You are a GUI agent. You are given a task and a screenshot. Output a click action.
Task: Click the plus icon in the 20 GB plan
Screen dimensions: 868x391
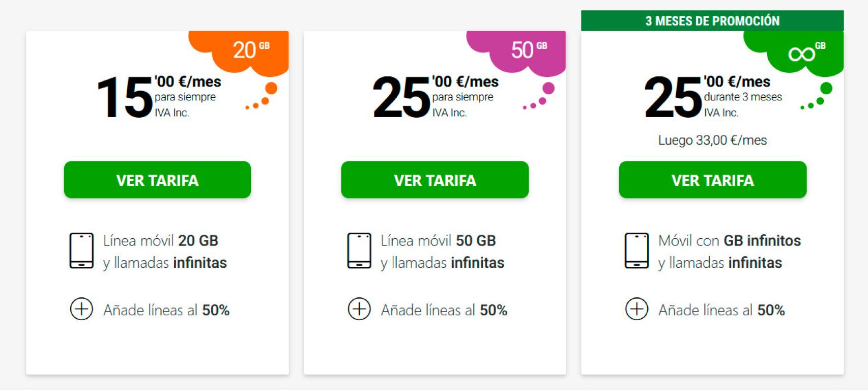tap(81, 309)
